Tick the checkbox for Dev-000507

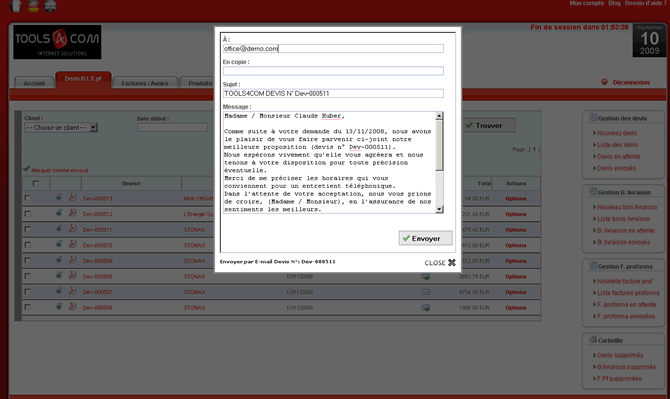click(28, 291)
